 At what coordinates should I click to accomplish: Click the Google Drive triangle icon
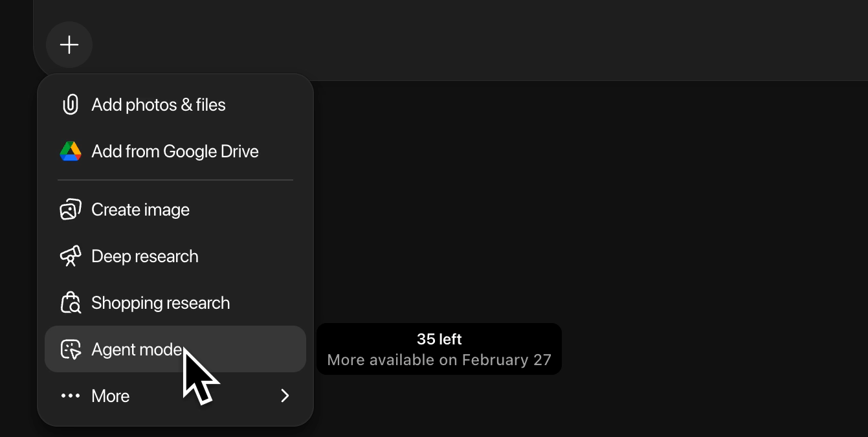[x=70, y=151]
